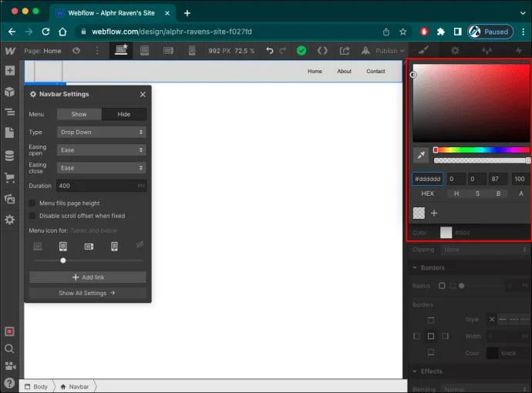This screenshot has width=532, height=393.
Task: Set menu icon for mobile landscape
Action: point(89,247)
